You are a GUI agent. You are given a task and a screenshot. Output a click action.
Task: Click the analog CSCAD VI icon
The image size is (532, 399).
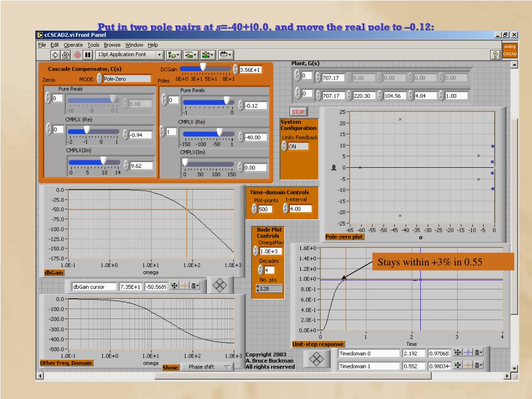point(510,50)
